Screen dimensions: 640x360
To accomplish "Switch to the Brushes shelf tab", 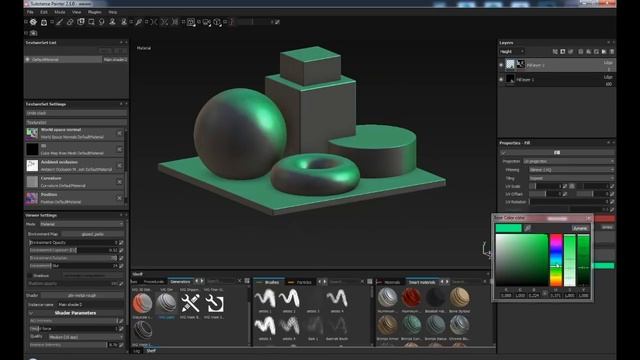I will pyautogui.click(x=269, y=282).
